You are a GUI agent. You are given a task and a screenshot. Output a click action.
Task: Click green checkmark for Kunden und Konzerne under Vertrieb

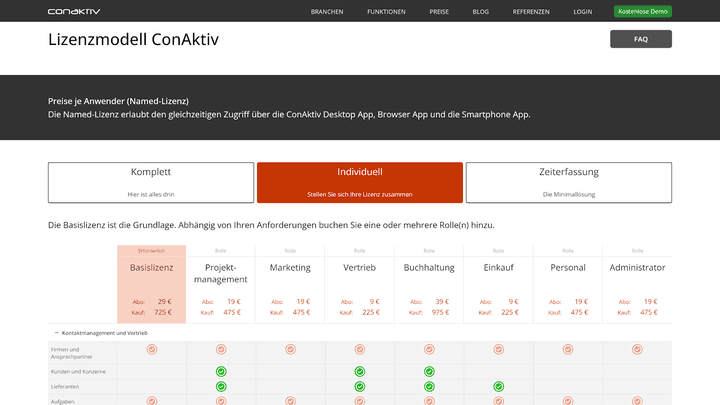tap(360, 371)
